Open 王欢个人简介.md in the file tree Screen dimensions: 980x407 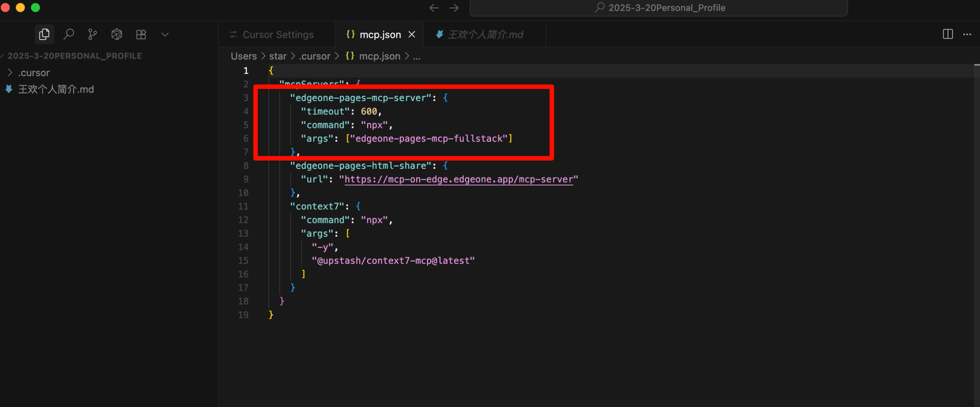point(56,89)
